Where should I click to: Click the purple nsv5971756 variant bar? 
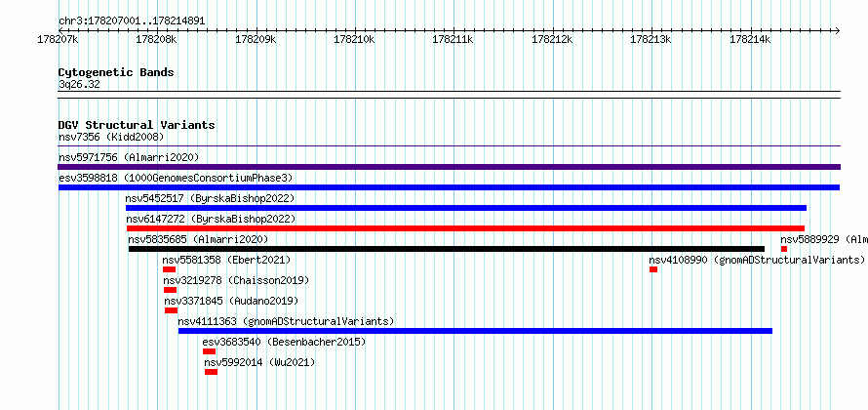[x=450, y=167]
